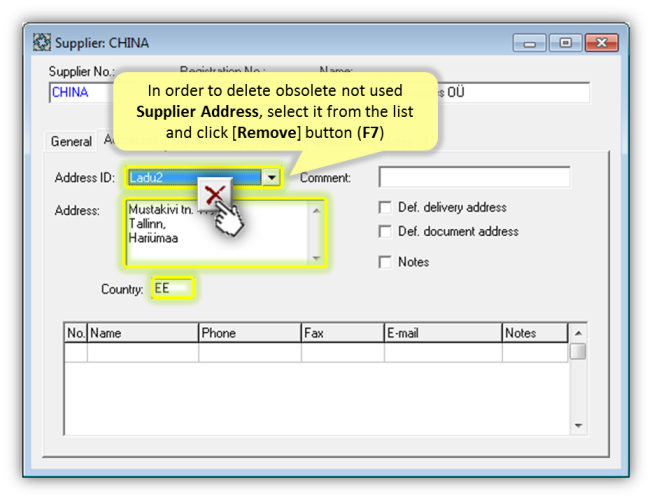Viewport: 652px width, 500px height.
Task: Click the Country field containing EE
Action: [171, 289]
